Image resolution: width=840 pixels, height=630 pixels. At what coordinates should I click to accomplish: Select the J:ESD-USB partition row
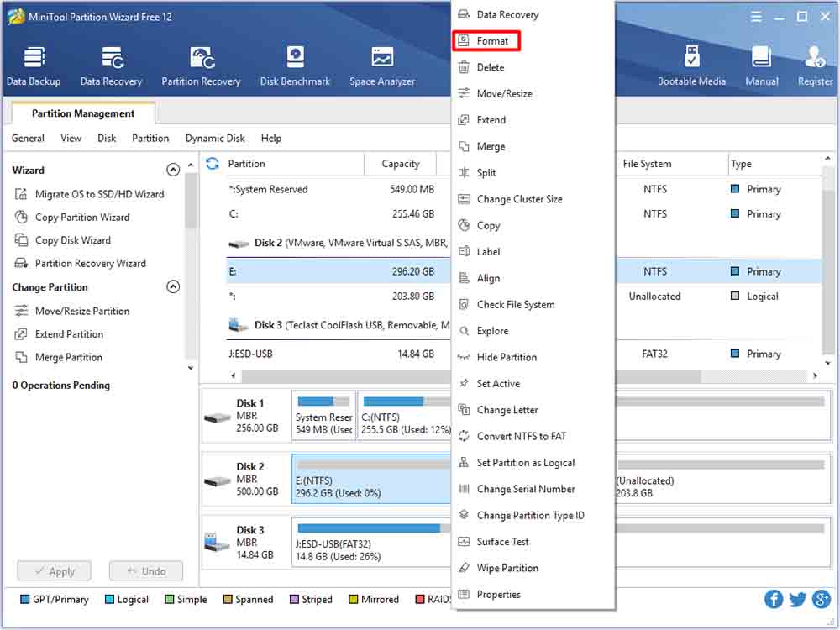(x=338, y=354)
